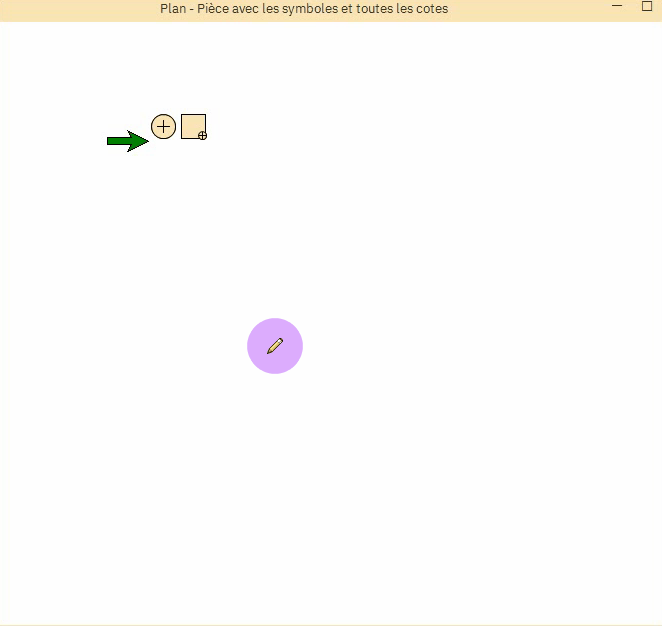The width and height of the screenshot is (662, 626).
Task: Select the square symbol with plus badge
Action: [x=193, y=127]
